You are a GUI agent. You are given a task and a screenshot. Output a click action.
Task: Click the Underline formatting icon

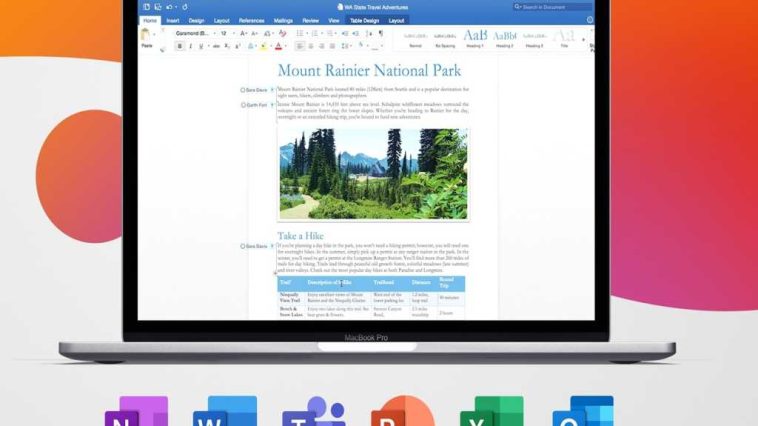pos(202,46)
